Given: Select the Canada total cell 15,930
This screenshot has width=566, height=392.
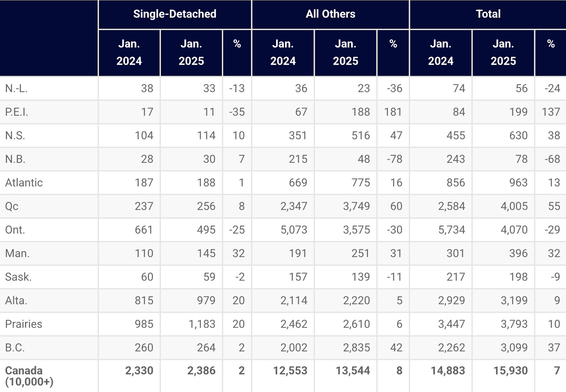Looking at the screenshot, I should coord(510,370).
